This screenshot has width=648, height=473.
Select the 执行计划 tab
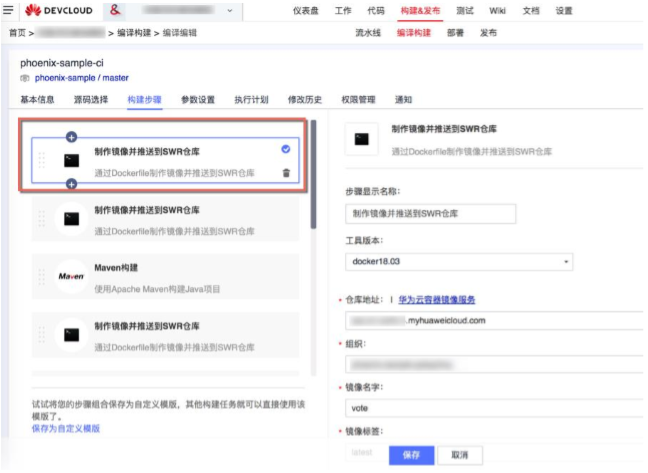click(x=251, y=100)
